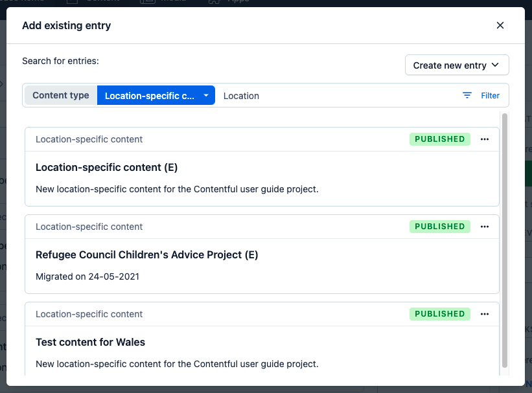Image resolution: width=532 pixels, height=393 pixels.
Task: Click the chevron beside Create new entry
Action: pyautogui.click(x=496, y=65)
